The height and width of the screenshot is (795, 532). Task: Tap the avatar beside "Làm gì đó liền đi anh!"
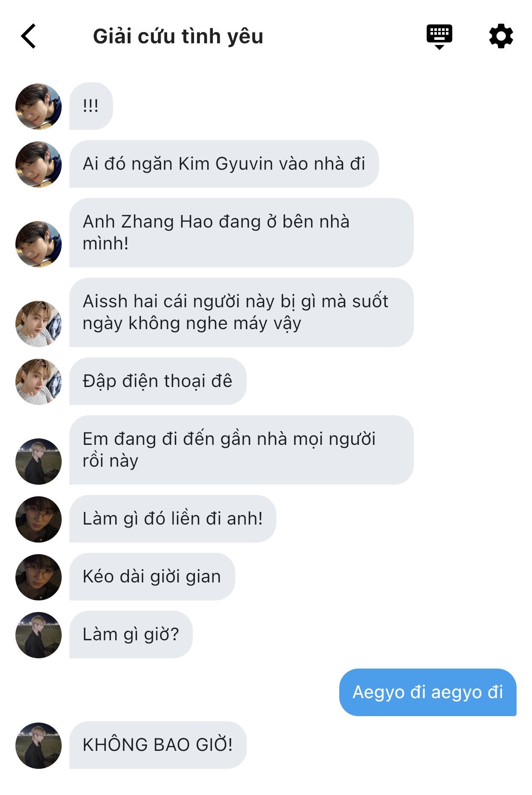click(39, 519)
